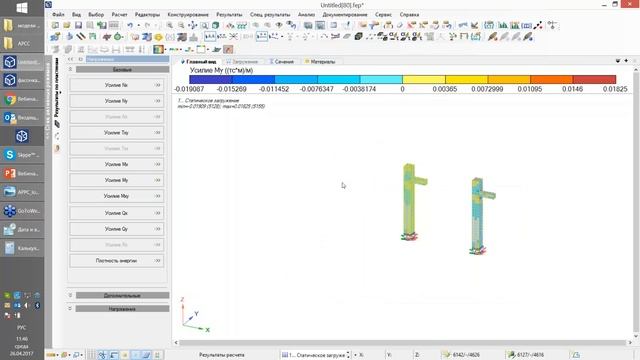640x360 pixels.
Task: Expand the Напряжения section chevron
Action: [70, 309]
